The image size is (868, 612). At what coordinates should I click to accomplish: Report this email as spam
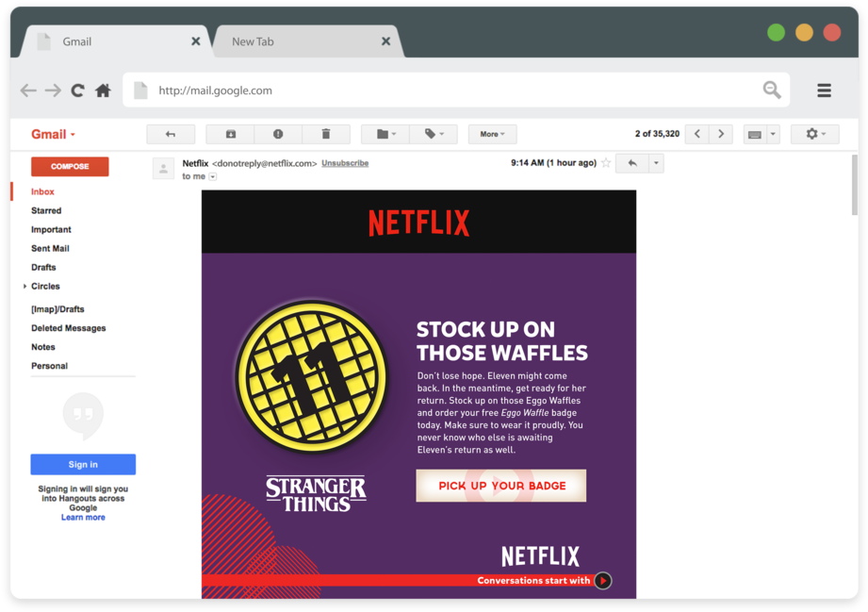[278, 134]
